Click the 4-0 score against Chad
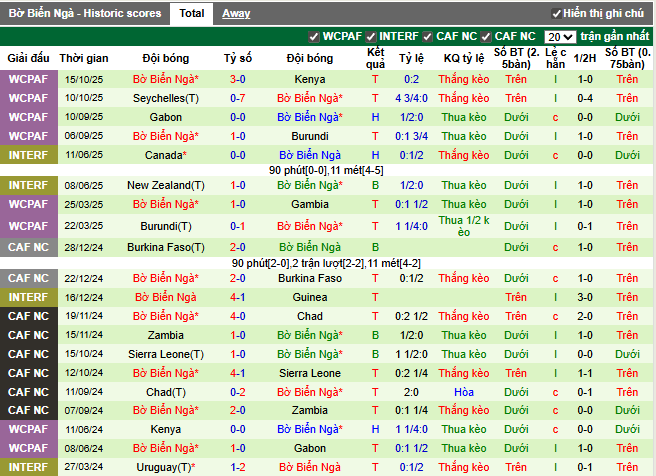Viewport: 656px width, 476px height. 238,316
